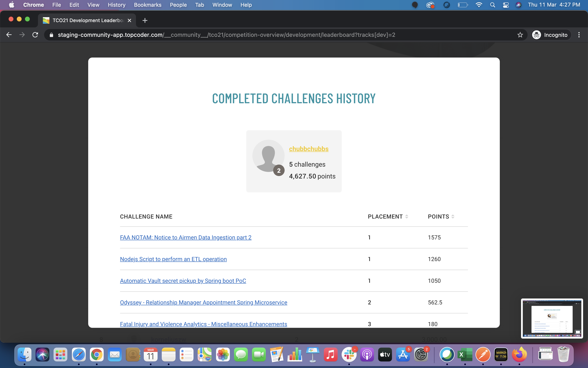Open FaceTime from the Dock
Viewport: 588px width, 368px height.
pos(259,355)
